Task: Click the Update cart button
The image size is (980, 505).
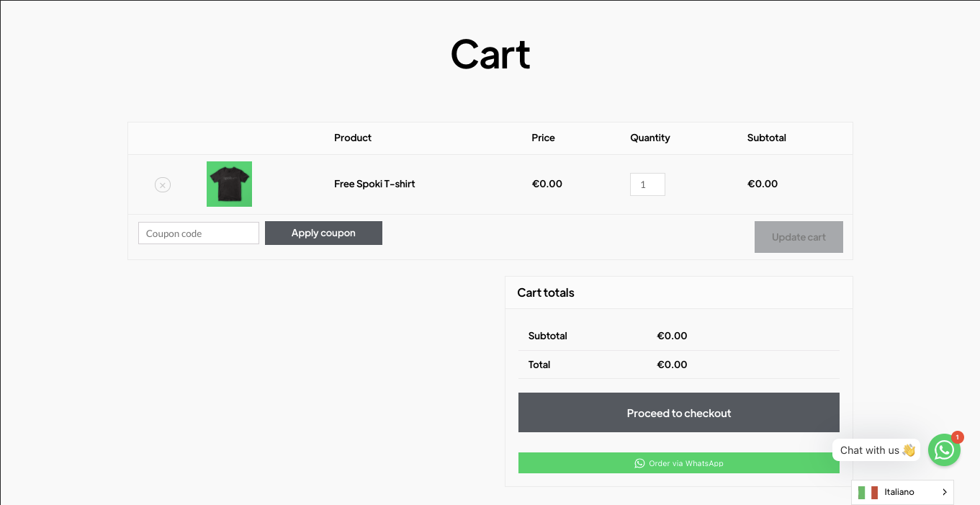Action: (x=799, y=237)
